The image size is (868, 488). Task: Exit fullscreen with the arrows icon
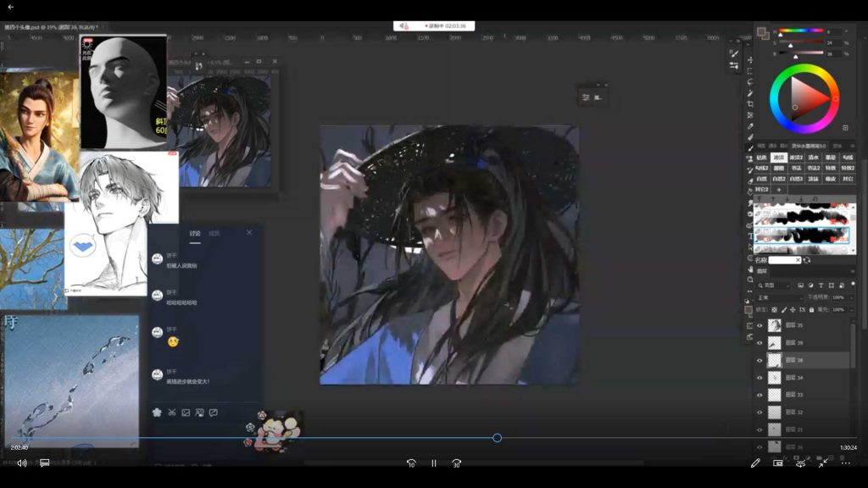coord(823,463)
